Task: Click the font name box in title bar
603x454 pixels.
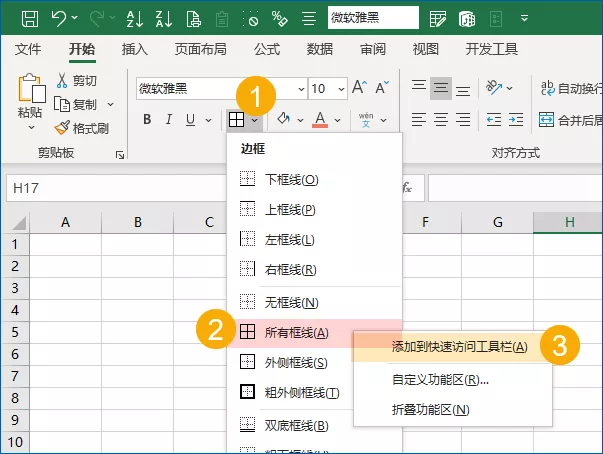Action: tap(373, 18)
